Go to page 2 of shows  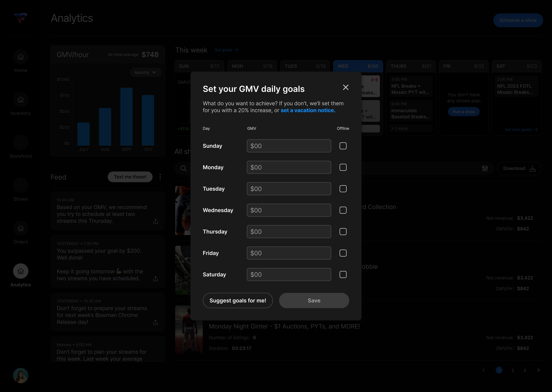[513, 370]
